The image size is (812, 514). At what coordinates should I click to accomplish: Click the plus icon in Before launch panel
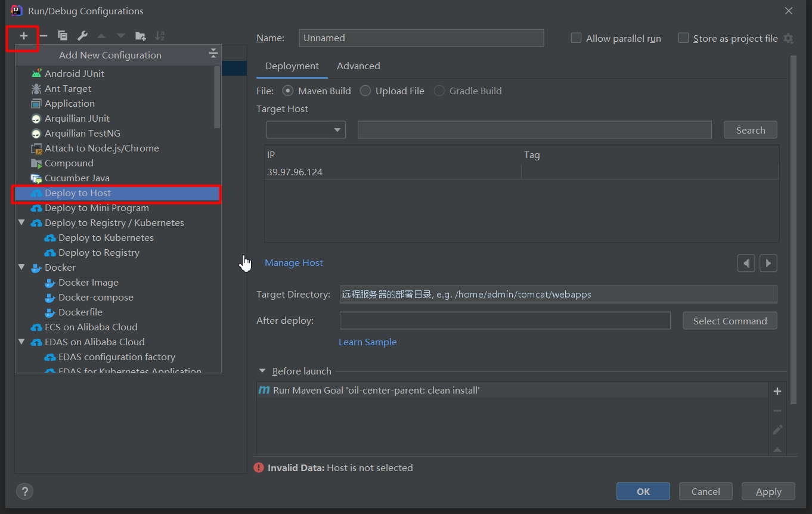[777, 391]
